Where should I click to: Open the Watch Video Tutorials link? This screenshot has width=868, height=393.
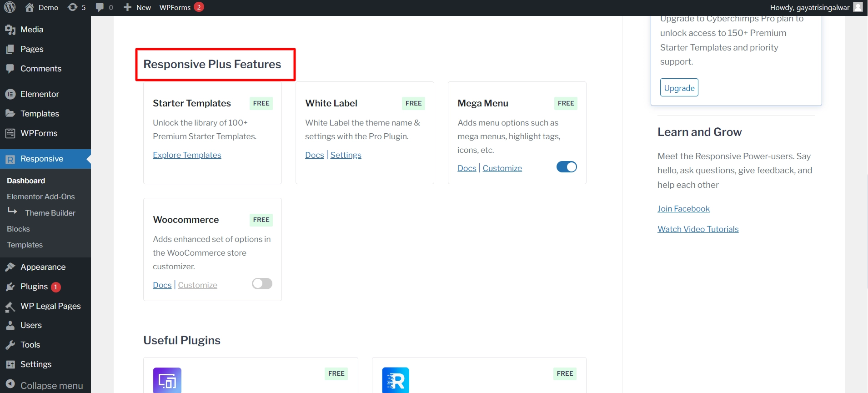tap(698, 229)
